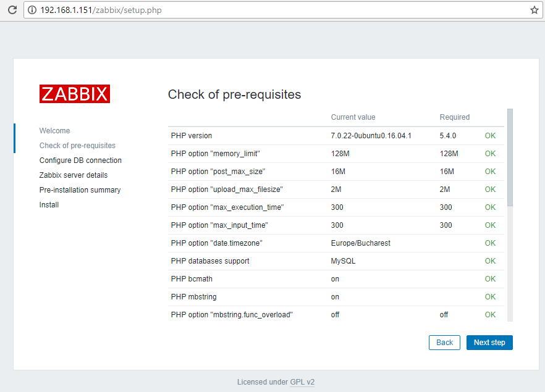This screenshot has height=392, width=545.
Task: Click the PHP option "post_max_size" label
Action: (x=218, y=172)
